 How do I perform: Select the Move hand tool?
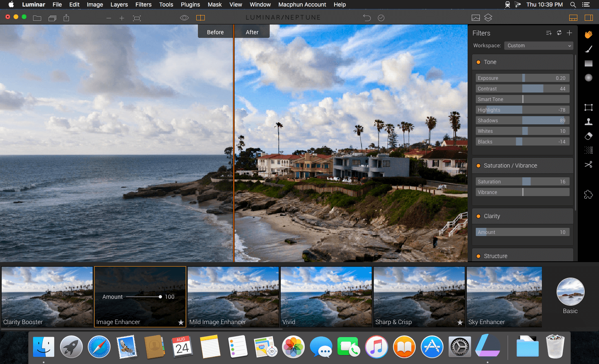(588, 35)
